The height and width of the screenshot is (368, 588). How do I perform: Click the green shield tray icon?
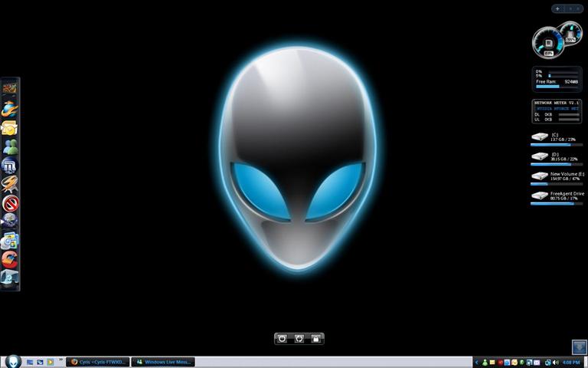tap(521, 363)
